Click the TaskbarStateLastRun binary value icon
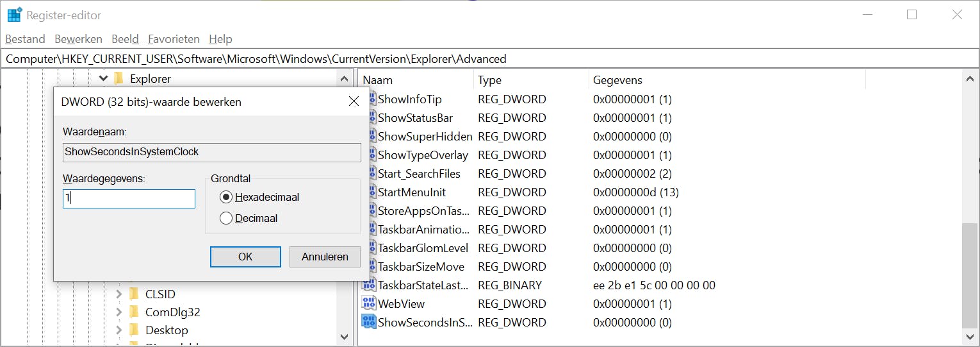Image resolution: width=980 pixels, height=347 pixels. point(368,285)
